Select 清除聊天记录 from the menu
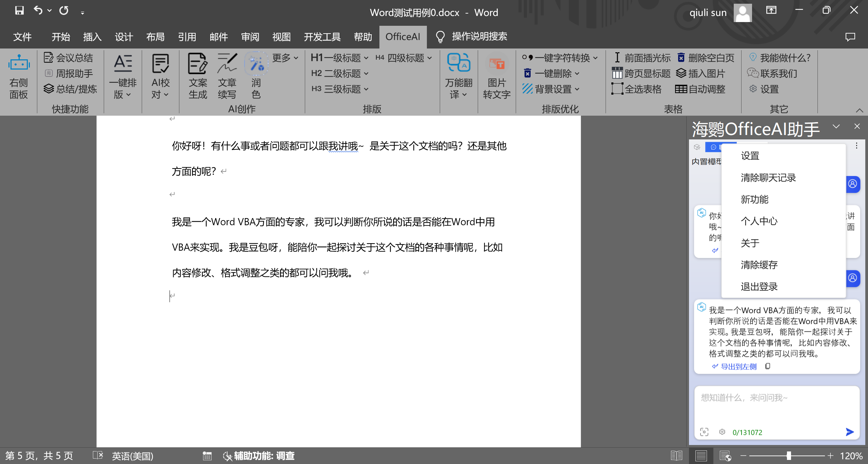The height and width of the screenshot is (464, 868). click(768, 177)
